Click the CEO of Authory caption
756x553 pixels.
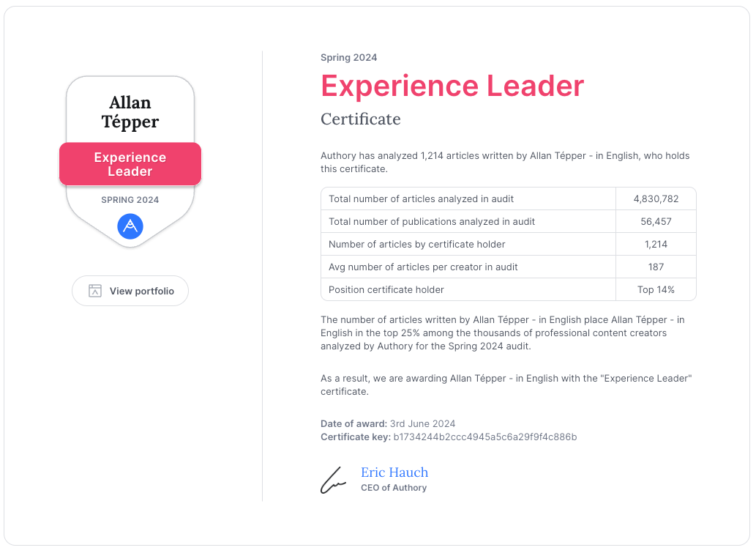394,488
